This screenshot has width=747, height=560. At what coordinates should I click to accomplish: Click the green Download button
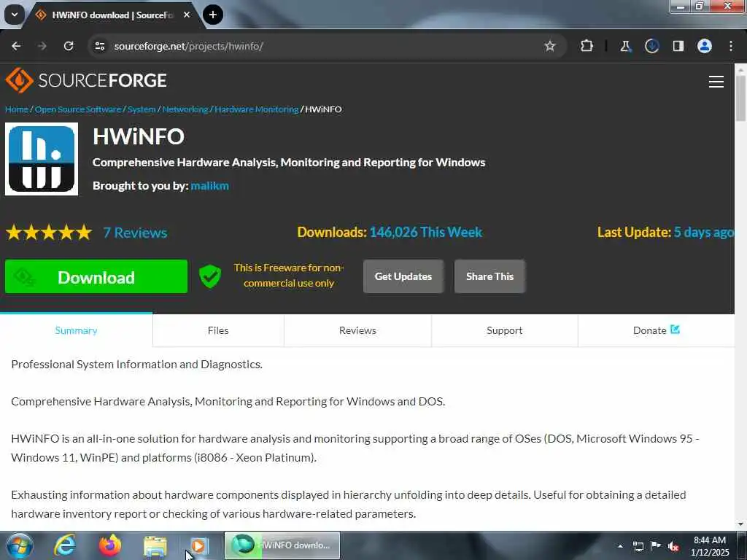(x=96, y=276)
